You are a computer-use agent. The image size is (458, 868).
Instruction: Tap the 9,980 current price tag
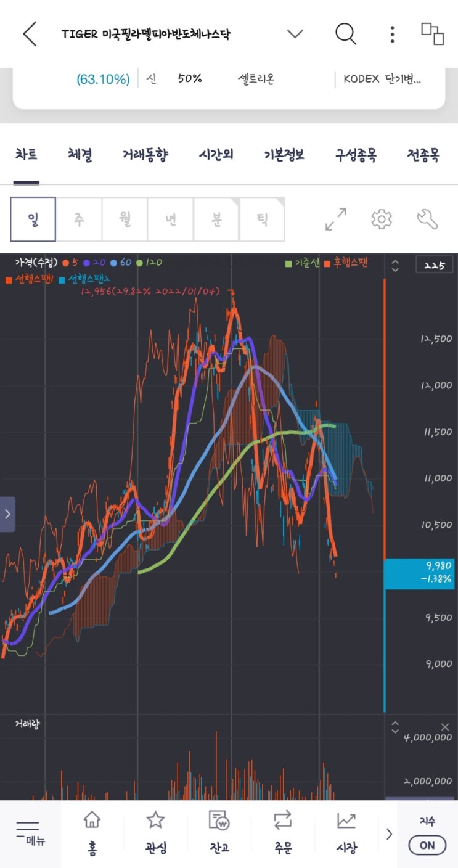(419, 573)
